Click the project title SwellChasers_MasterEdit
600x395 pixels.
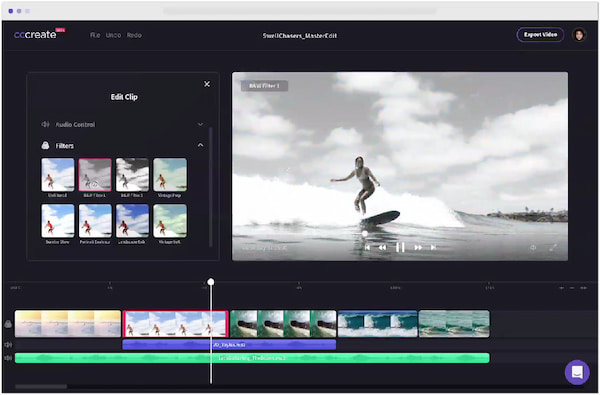(x=300, y=36)
